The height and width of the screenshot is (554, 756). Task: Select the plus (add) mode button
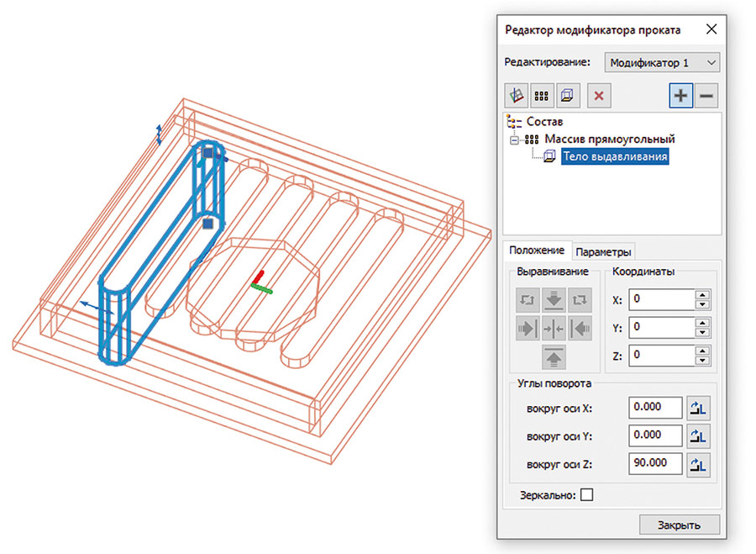pyautogui.click(x=680, y=96)
